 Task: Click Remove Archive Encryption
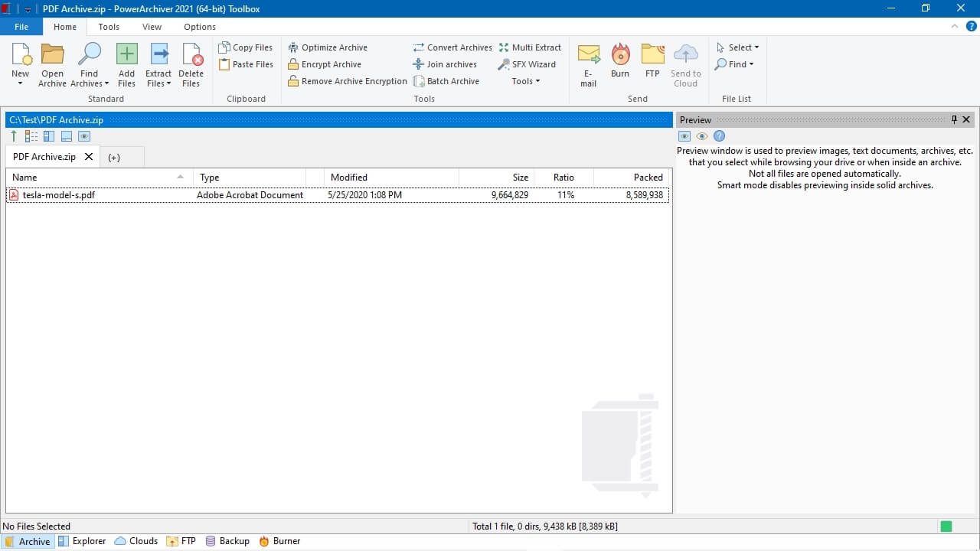348,81
